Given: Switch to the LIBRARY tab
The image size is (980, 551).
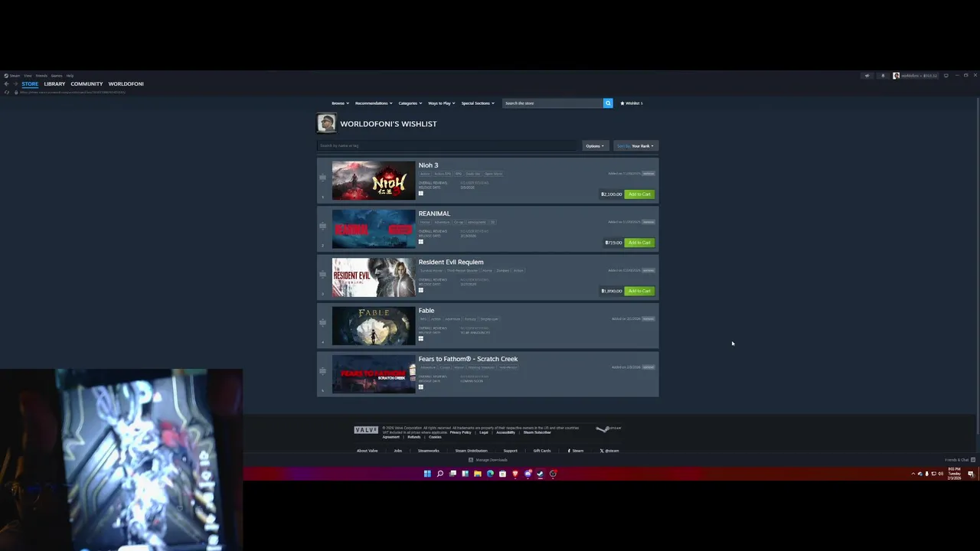Looking at the screenshot, I should tap(54, 84).
